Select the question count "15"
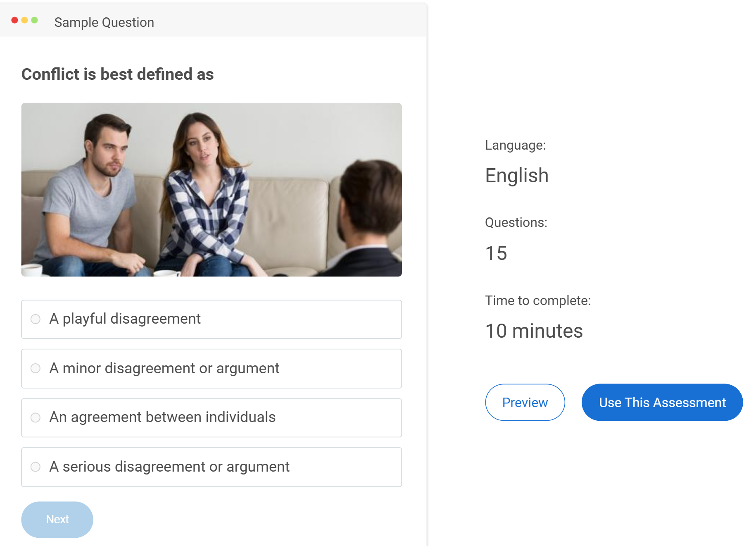The height and width of the screenshot is (546, 756). pyautogui.click(x=496, y=253)
